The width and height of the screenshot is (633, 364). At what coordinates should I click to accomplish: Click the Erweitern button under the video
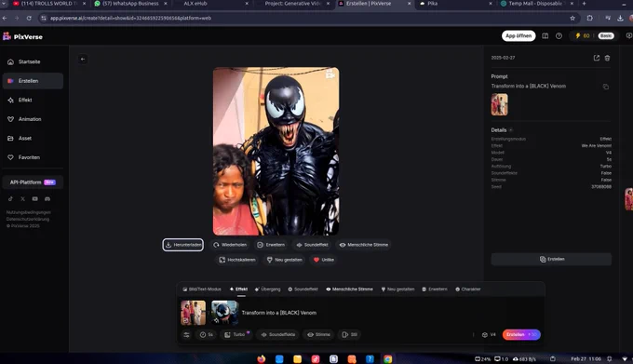[x=271, y=245]
